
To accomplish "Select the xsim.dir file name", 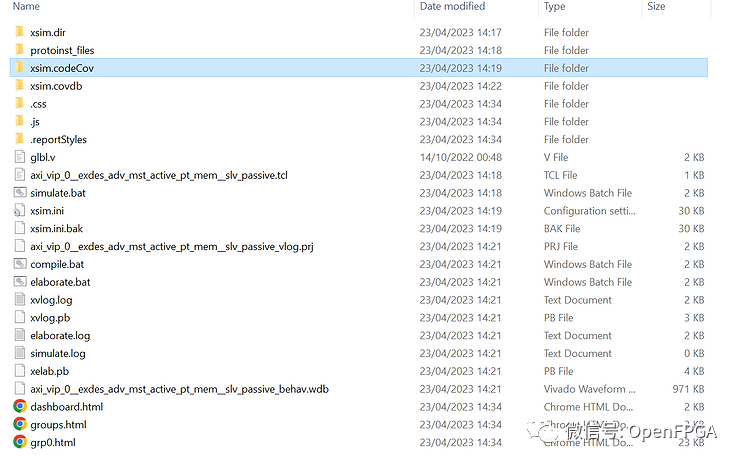I will (x=48, y=33).
